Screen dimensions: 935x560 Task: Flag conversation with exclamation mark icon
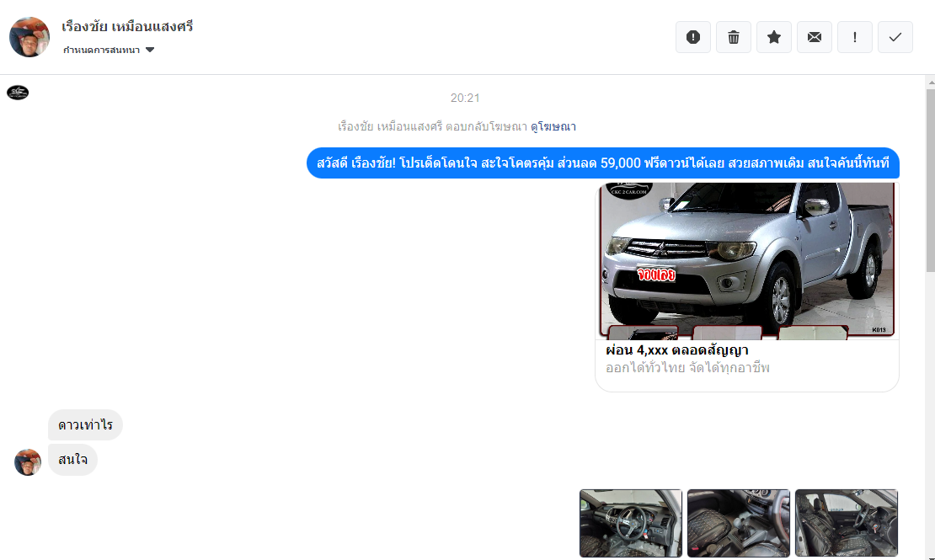855,37
